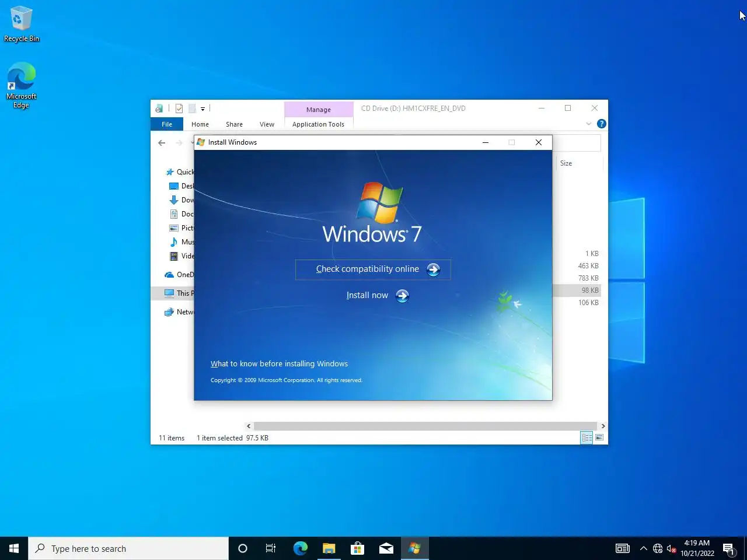747x560 pixels.
Task: Open Documents folder in navigation pane
Action: click(181, 214)
